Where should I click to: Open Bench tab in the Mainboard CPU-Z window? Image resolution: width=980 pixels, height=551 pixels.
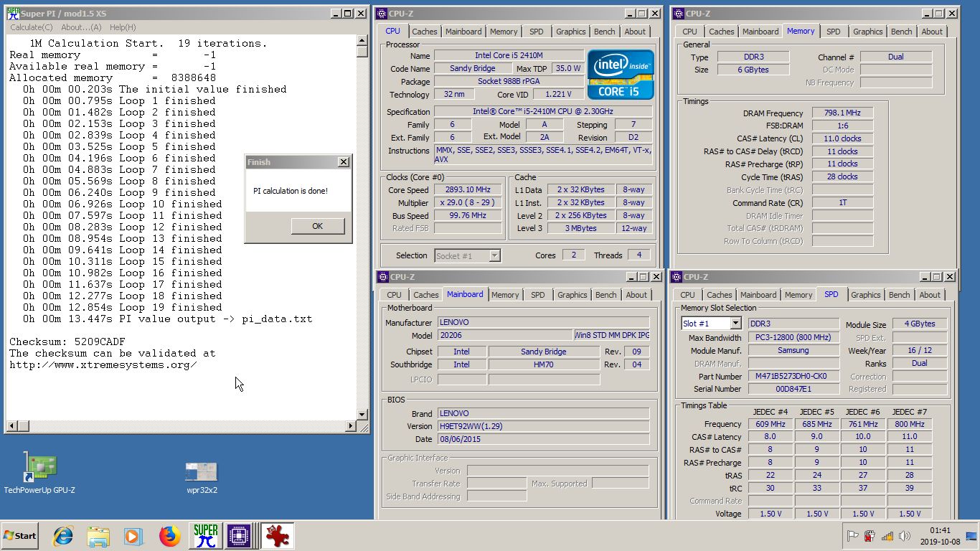pos(606,295)
